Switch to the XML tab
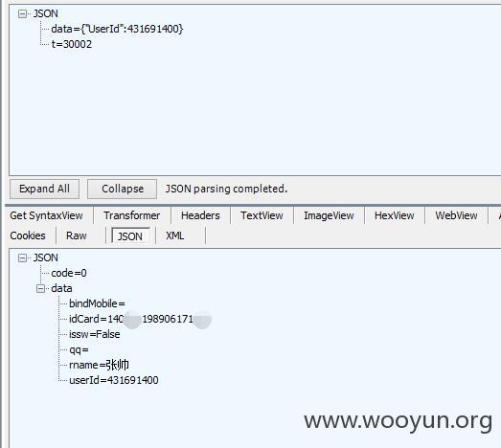The width and height of the screenshot is (501, 448). [x=174, y=235]
